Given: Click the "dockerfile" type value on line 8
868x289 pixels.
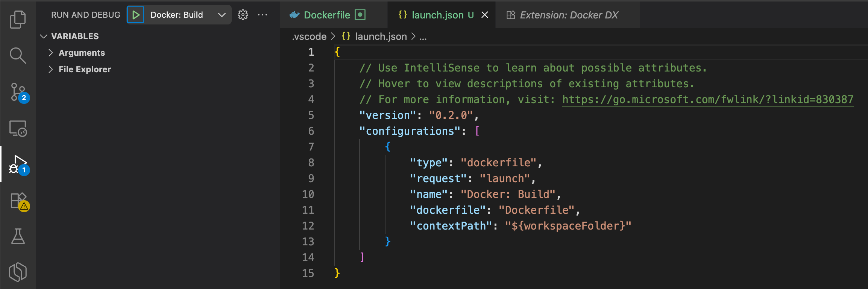Looking at the screenshot, I should tap(498, 163).
